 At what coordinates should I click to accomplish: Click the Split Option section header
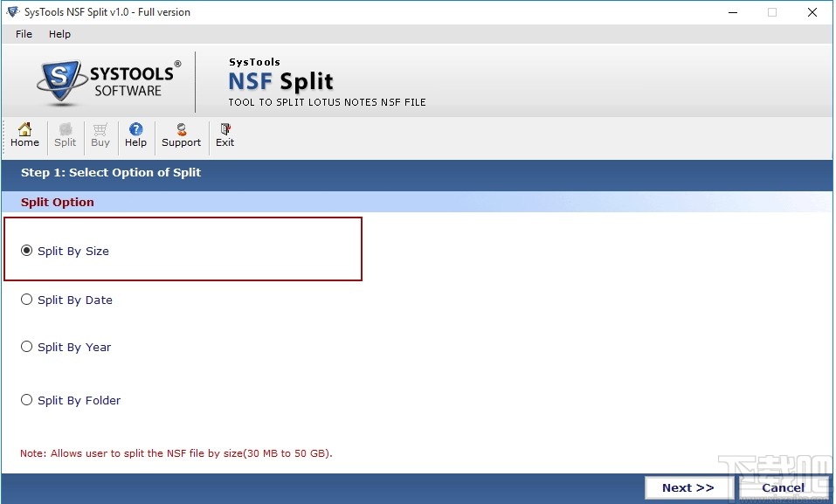click(x=57, y=202)
